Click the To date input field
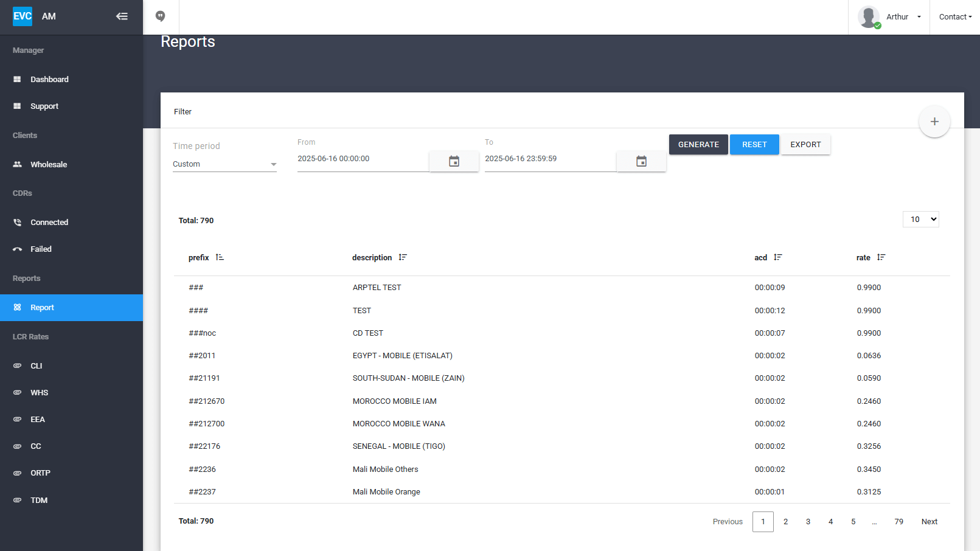This screenshot has height=551, width=980. 550,159
